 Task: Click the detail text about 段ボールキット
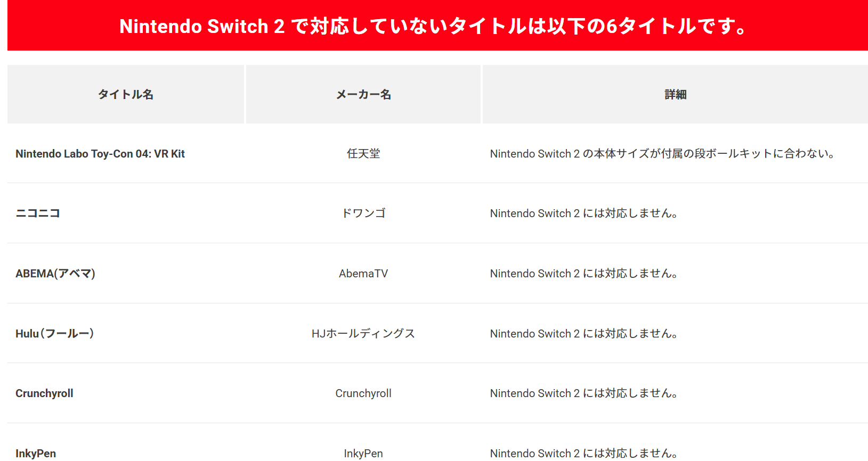pyautogui.click(x=662, y=154)
